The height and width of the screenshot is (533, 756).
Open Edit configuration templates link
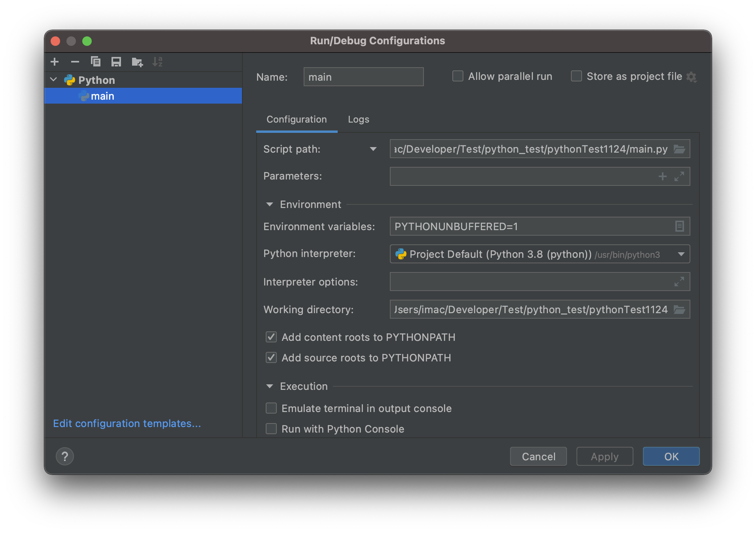point(127,423)
